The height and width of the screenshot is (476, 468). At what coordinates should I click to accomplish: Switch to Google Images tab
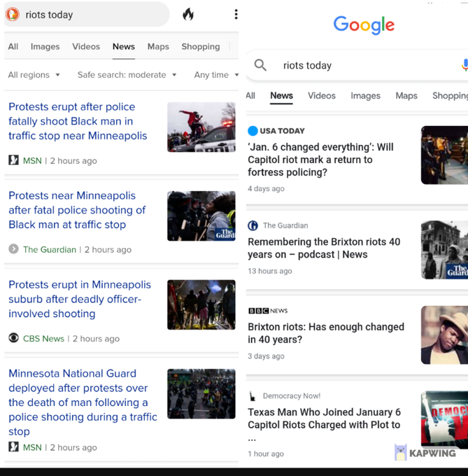(x=365, y=96)
